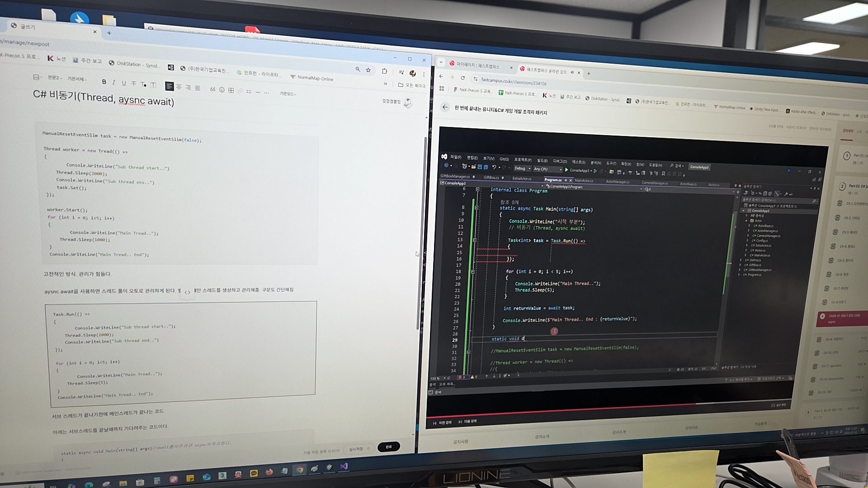868x488 pixels.
Task: Click the black 완료 publish button
Action: [388, 447]
